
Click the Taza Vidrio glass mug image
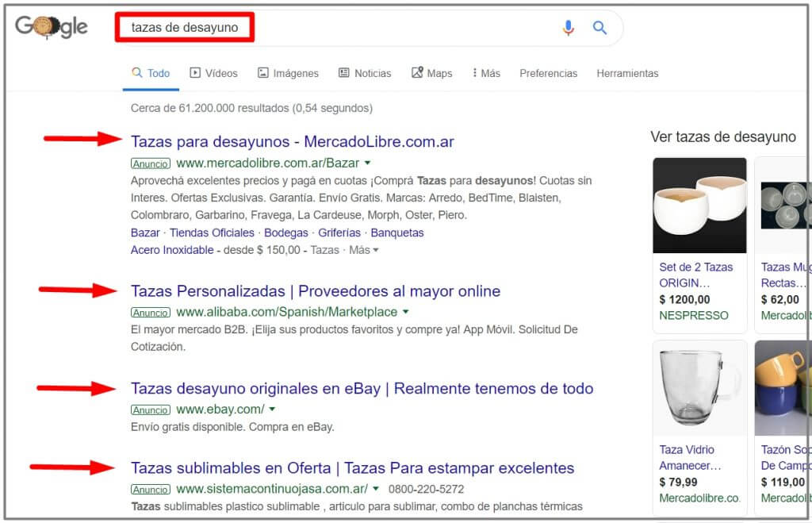699,388
